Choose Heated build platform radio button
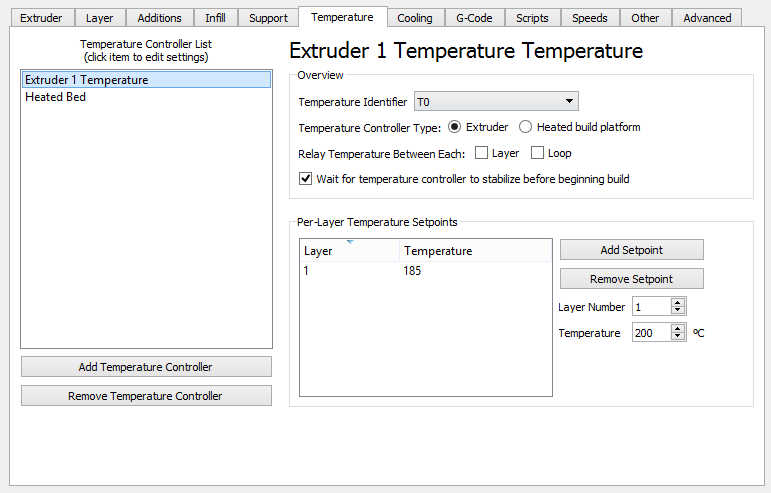Screen dimensions: 771x493 (x=526, y=127)
